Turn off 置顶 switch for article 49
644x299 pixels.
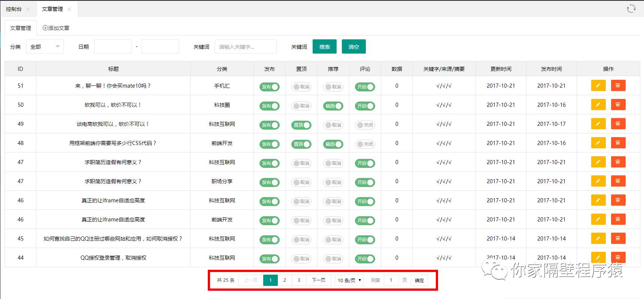[x=301, y=125]
